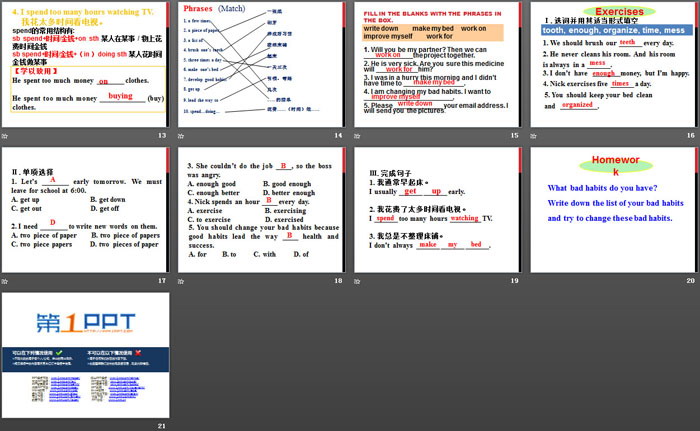Pick slide 19 with sentence completion
Image resolution: width=700 pixels, height=431 pixels.
(437, 210)
